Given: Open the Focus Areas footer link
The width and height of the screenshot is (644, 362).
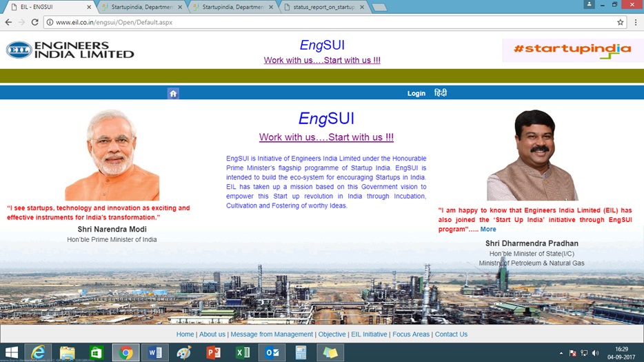Looking at the screenshot, I should (x=411, y=334).
